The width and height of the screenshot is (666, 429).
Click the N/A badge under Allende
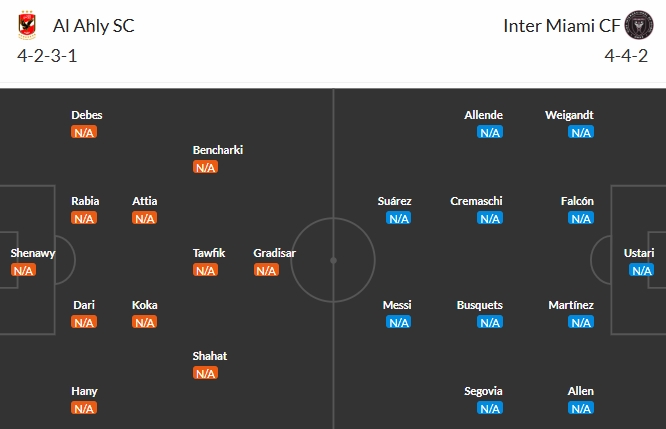pyautogui.click(x=490, y=132)
